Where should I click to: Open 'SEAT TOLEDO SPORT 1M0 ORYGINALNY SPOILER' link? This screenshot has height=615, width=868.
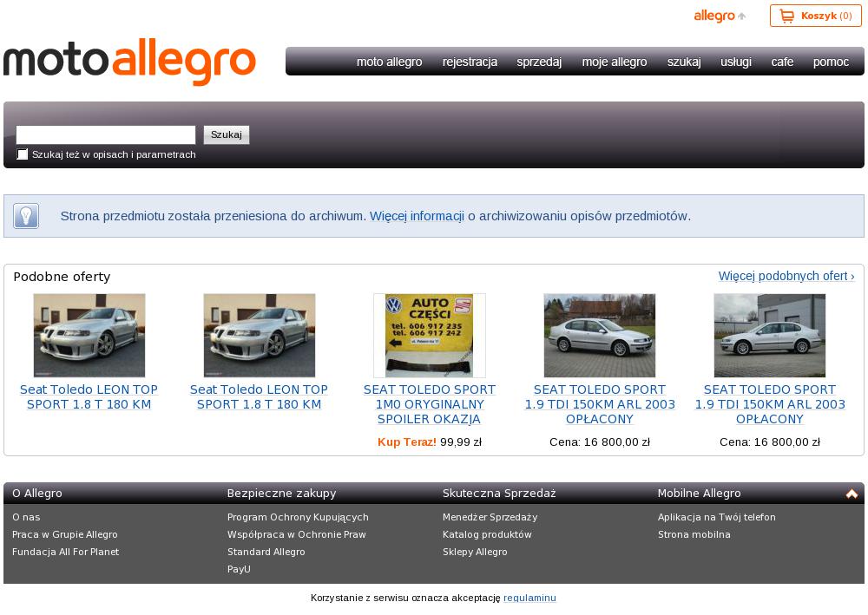pos(430,404)
